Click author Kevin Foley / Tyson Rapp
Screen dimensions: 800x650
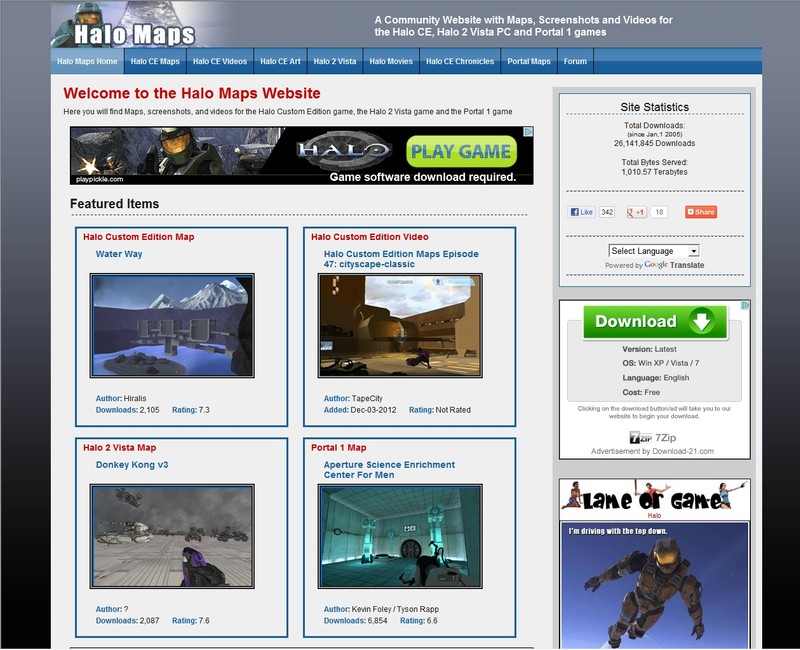click(x=395, y=609)
